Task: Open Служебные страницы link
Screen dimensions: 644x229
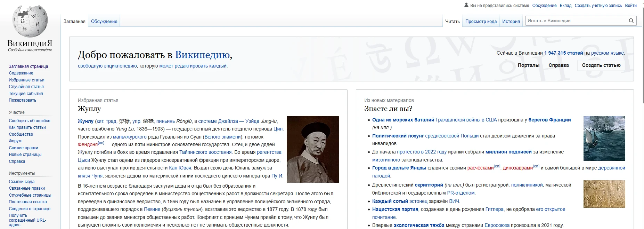Action: tap(30, 195)
